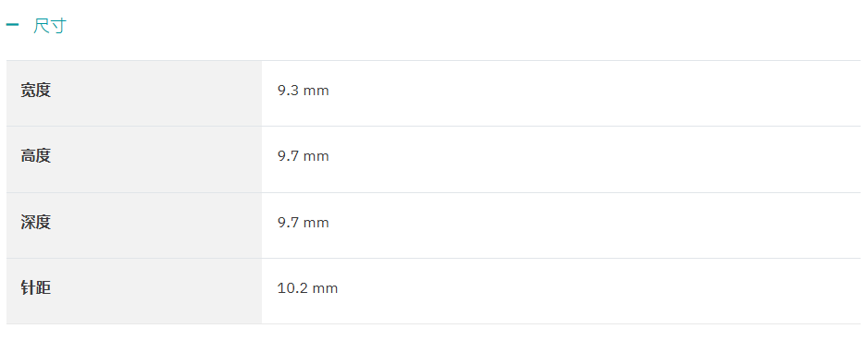Select the 针距 row label
868x341 pixels.
click(x=36, y=288)
